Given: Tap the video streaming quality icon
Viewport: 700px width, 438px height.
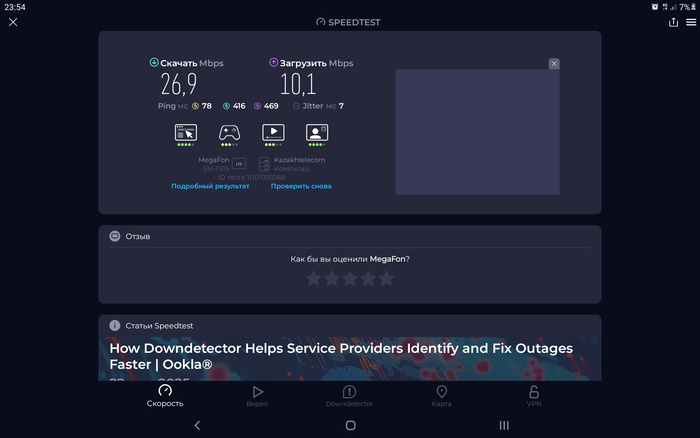Looking at the screenshot, I should point(273,132).
